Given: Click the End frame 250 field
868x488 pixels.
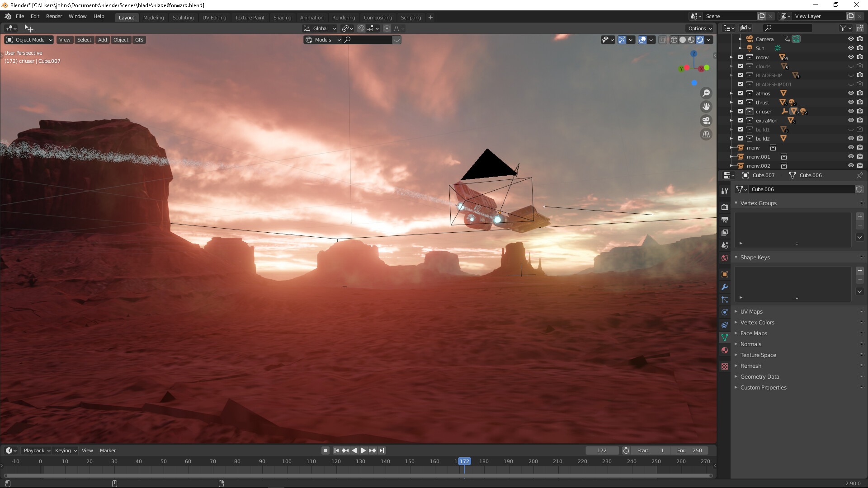Looking at the screenshot, I should (x=689, y=450).
